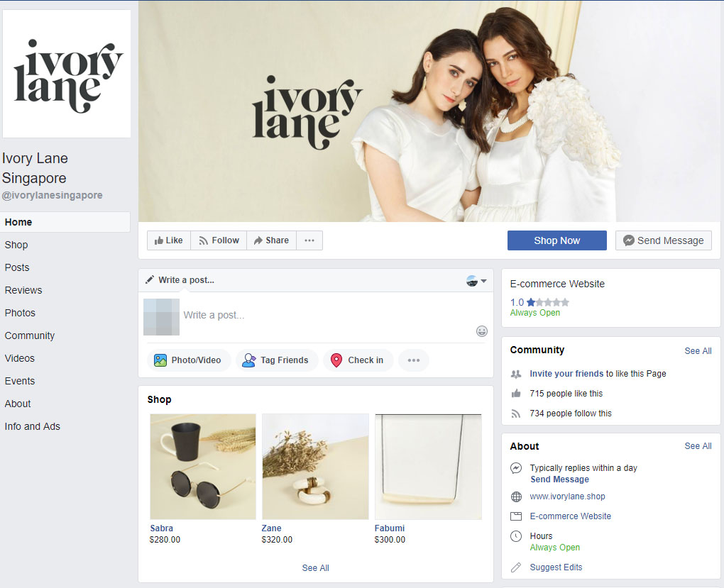
Task: Open the more options ellipsis beside Share
Action: pyautogui.click(x=309, y=240)
